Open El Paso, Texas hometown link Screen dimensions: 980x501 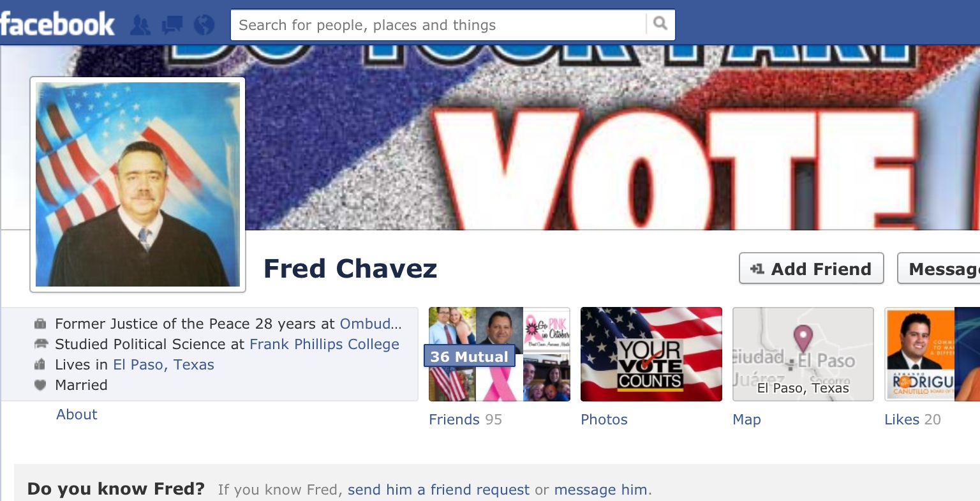click(x=163, y=364)
